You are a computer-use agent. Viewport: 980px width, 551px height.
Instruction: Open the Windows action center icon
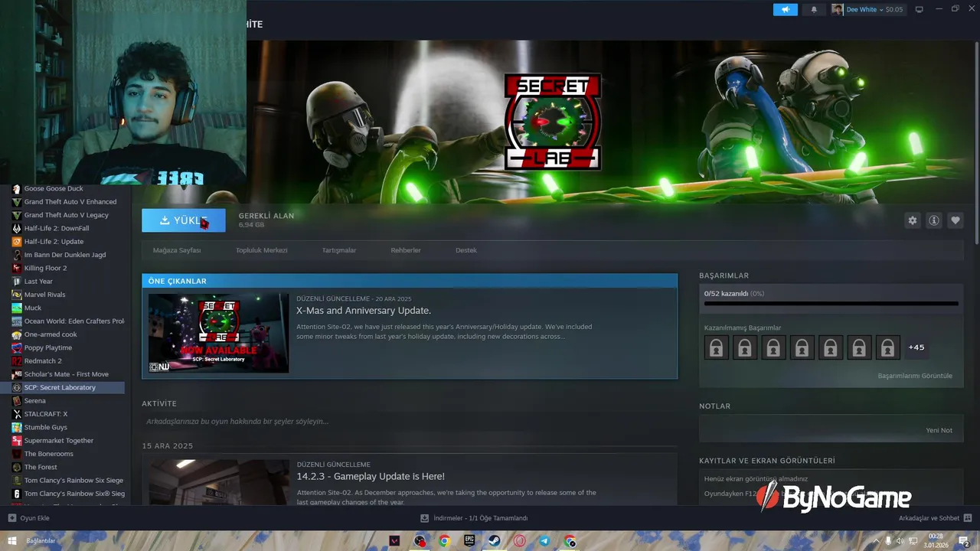click(x=965, y=541)
